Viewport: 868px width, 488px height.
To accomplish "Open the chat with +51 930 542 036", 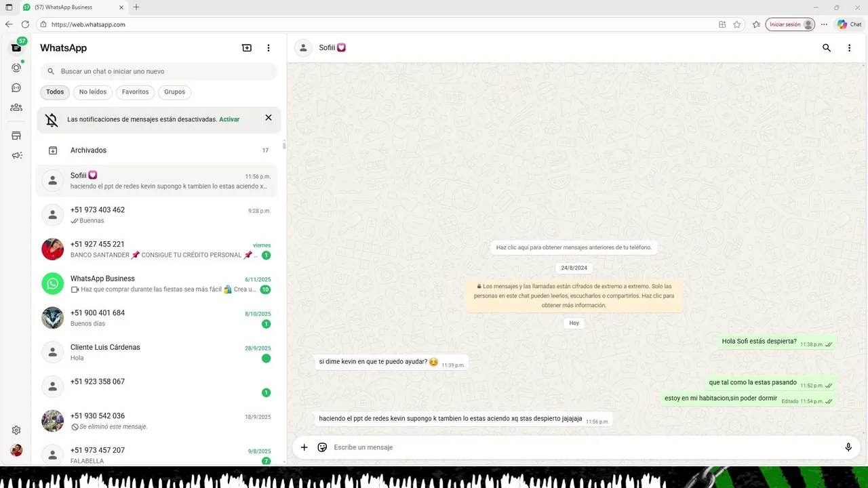I will pos(157,421).
